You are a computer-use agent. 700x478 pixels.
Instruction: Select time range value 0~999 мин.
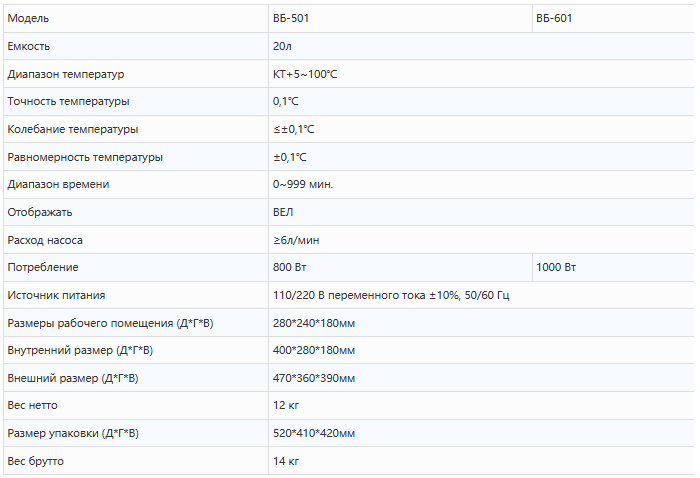tap(303, 185)
